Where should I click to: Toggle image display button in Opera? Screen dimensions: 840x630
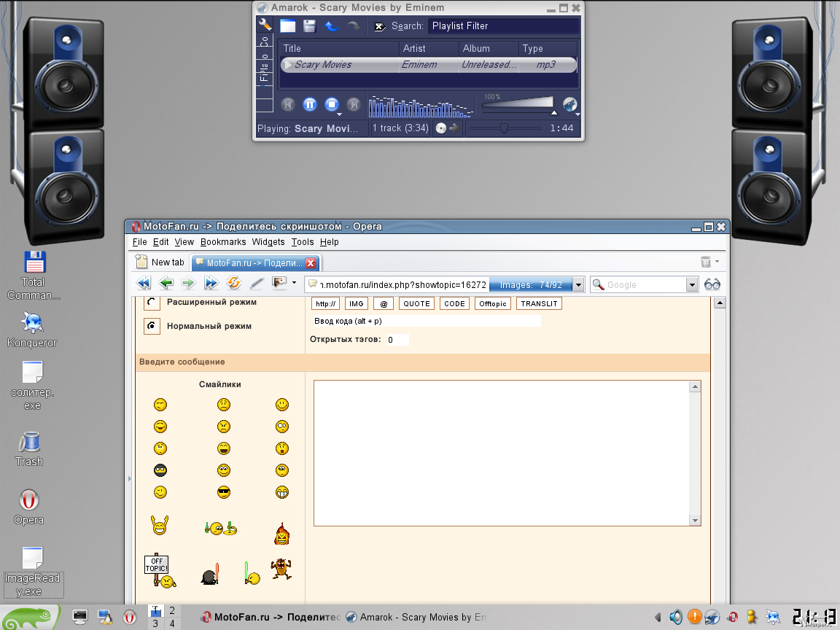pos(279,282)
